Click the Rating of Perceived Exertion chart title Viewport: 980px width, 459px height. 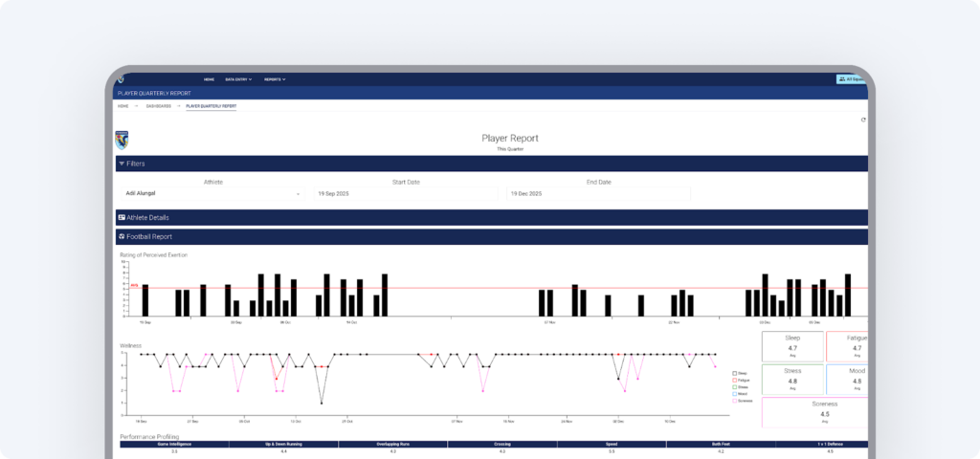pyautogui.click(x=154, y=254)
